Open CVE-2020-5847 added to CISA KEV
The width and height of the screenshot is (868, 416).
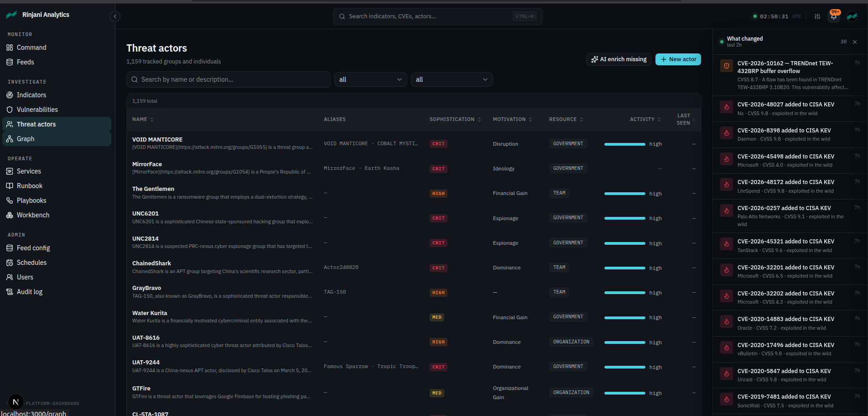click(790, 375)
